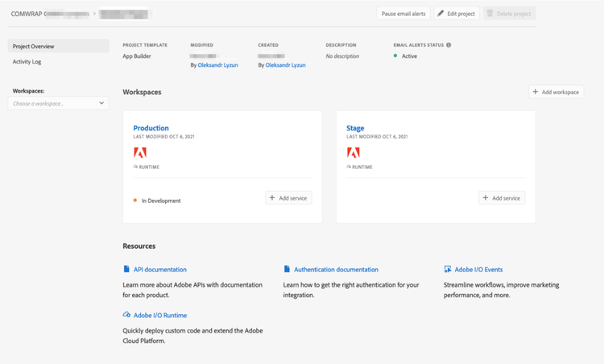
Task: Click the Edit project button
Action: (457, 14)
